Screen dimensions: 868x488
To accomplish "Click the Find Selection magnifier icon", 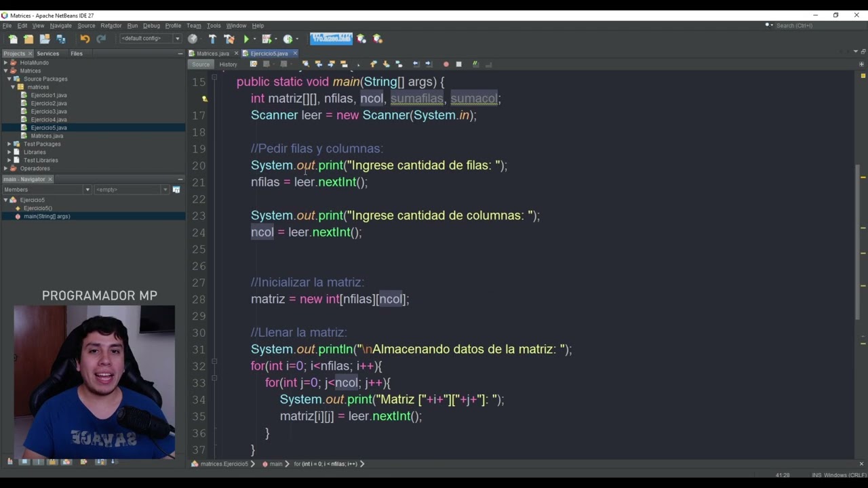I will pyautogui.click(x=306, y=64).
